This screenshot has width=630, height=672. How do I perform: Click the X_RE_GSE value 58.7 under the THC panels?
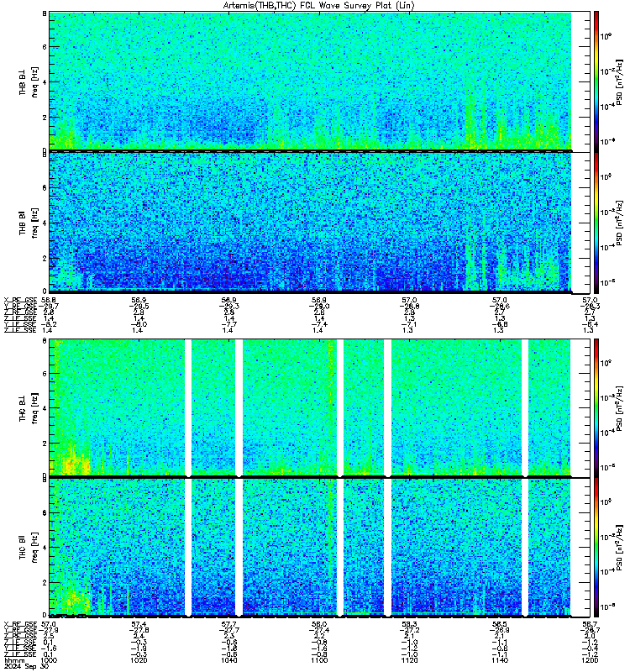pyautogui.click(x=590, y=624)
